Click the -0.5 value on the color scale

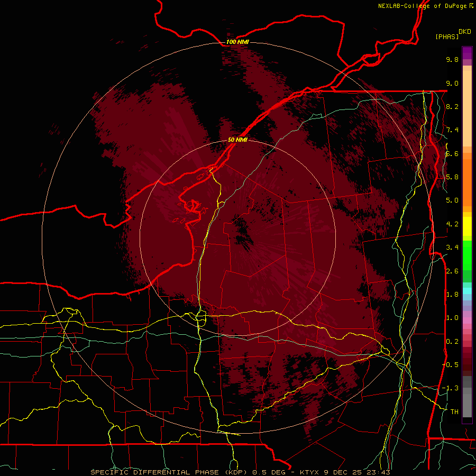(450, 364)
